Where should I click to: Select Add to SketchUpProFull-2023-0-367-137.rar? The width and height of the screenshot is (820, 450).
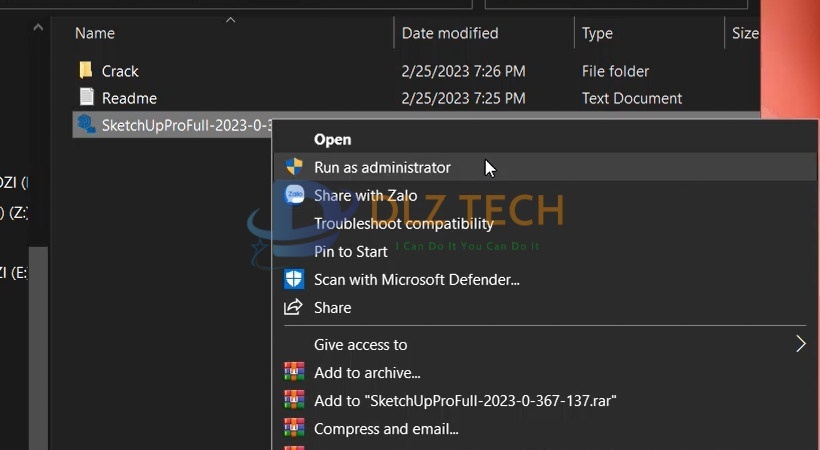[x=465, y=400]
